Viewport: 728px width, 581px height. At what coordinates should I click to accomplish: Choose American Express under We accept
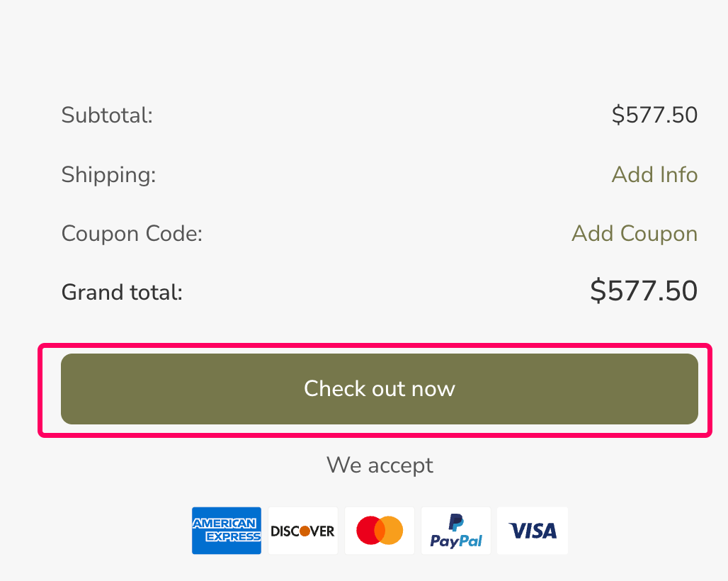click(x=226, y=531)
